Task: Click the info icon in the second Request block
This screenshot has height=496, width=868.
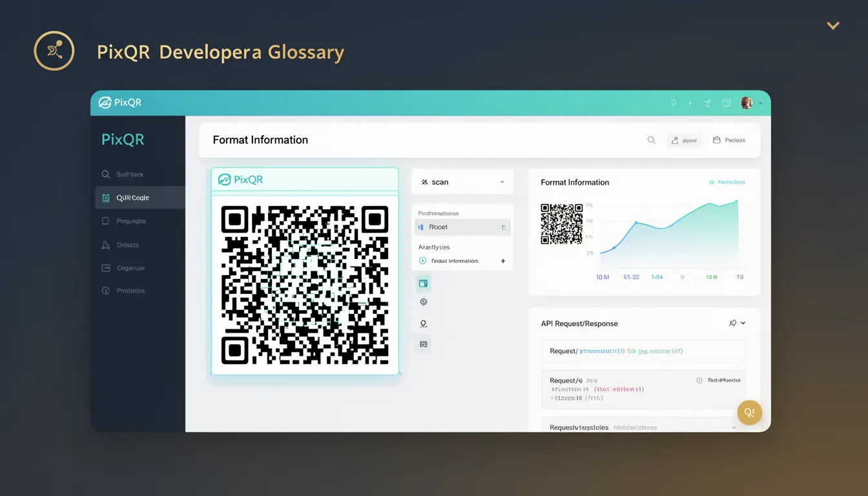Action: point(699,380)
